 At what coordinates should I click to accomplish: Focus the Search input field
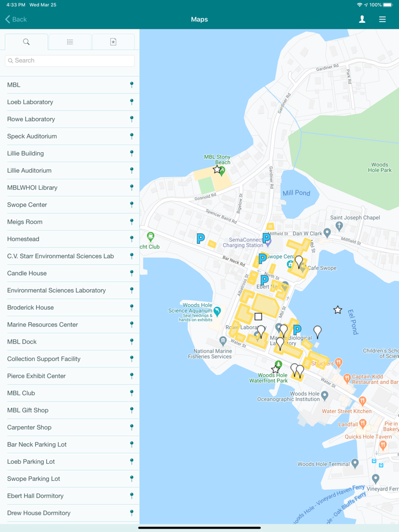click(70, 60)
